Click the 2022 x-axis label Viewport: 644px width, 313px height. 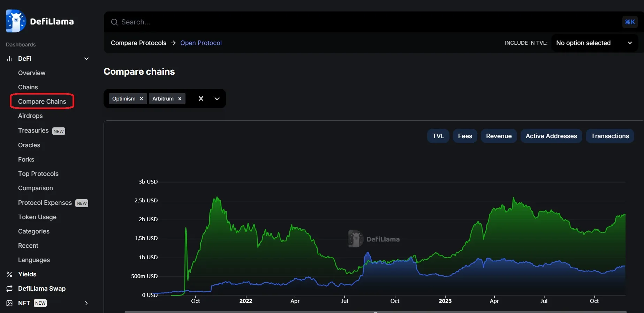(246, 301)
